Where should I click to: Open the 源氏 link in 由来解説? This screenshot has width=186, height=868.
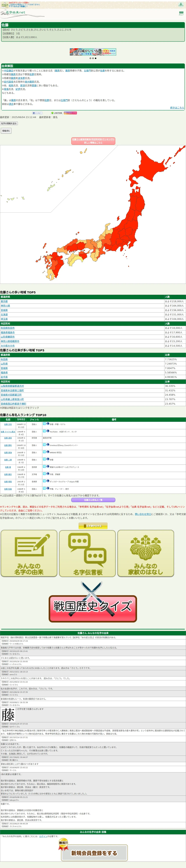(x=11, y=104)
